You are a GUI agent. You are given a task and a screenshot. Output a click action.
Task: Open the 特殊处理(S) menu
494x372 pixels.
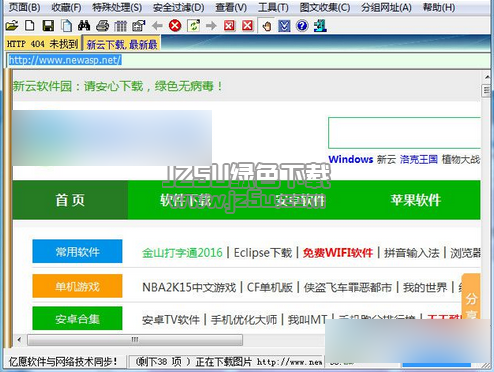tap(117, 7)
